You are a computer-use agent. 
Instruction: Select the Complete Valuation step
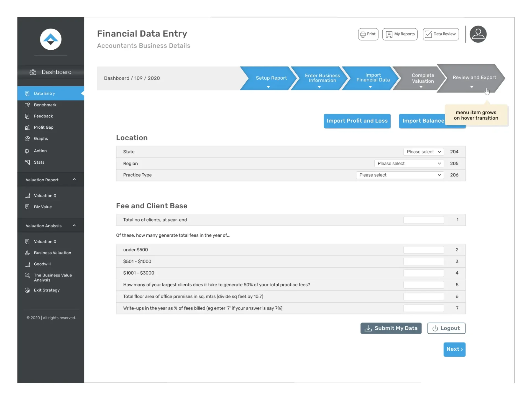tap(422, 78)
